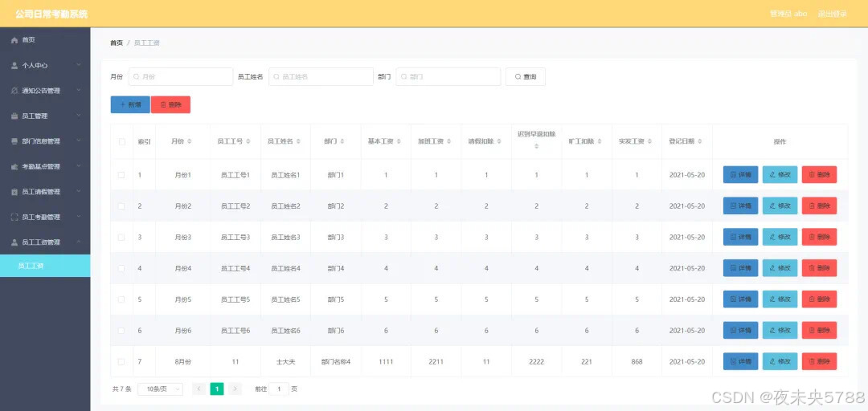Image resolution: width=868 pixels, height=411 pixels.
Task: Click the clipboard icon for 员工请假管理
Action: click(14, 192)
